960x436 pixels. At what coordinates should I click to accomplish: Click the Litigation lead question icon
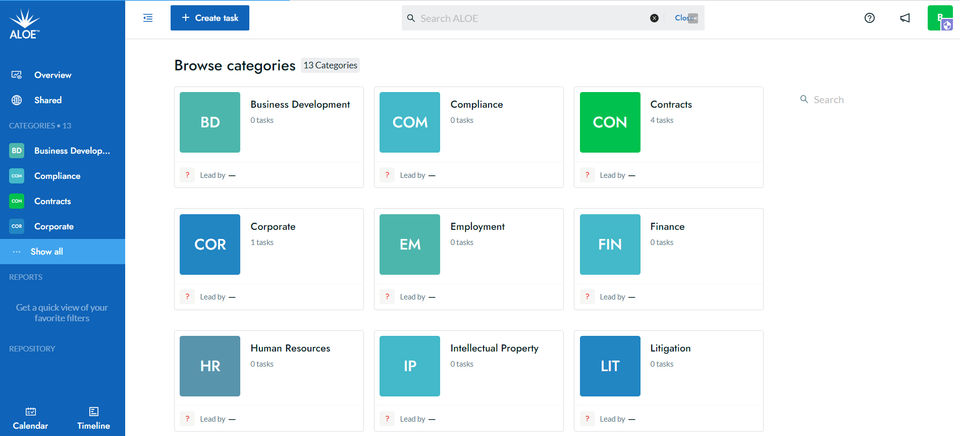pyautogui.click(x=587, y=419)
